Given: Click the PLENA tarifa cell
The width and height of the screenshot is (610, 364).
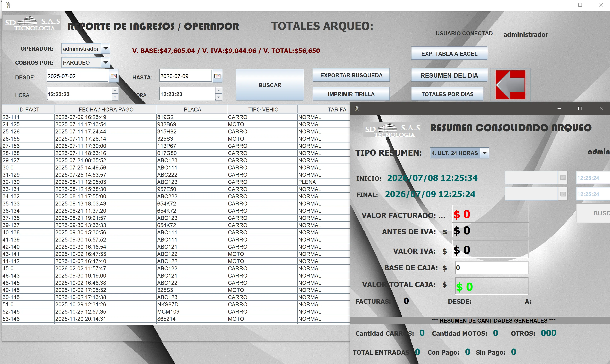Looking at the screenshot, I should pos(324,182).
